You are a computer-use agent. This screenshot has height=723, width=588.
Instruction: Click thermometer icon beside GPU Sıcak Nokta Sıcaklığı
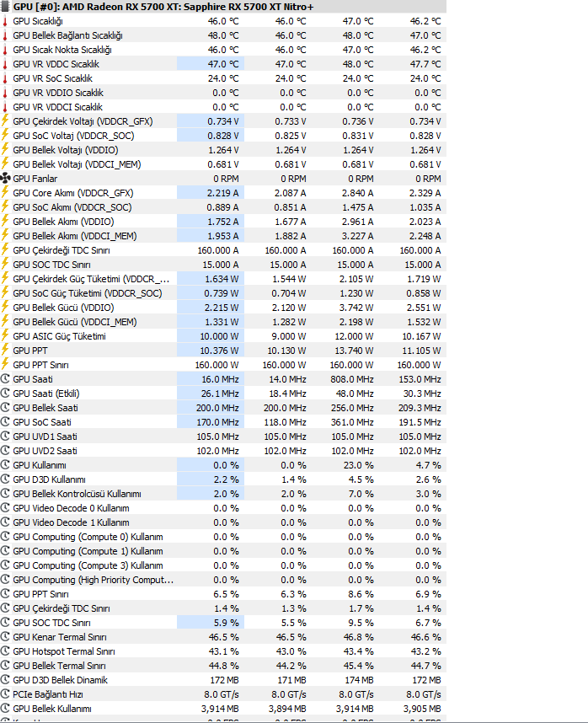tap(5, 51)
